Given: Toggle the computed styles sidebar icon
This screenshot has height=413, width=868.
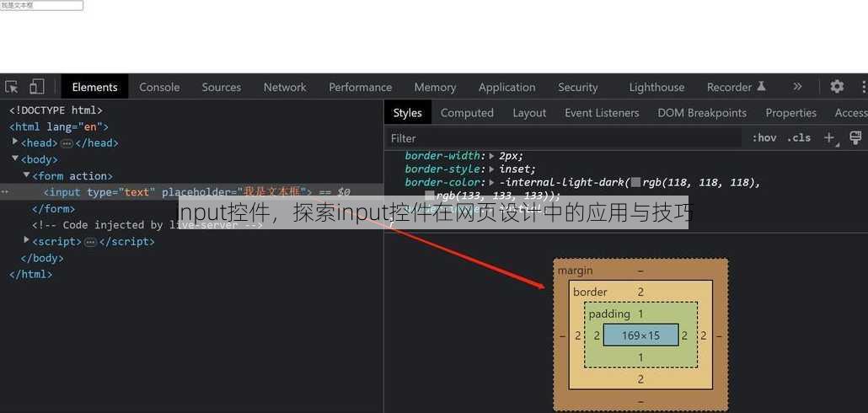Looking at the screenshot, I should pyautogui.click(x=855, y=137).
